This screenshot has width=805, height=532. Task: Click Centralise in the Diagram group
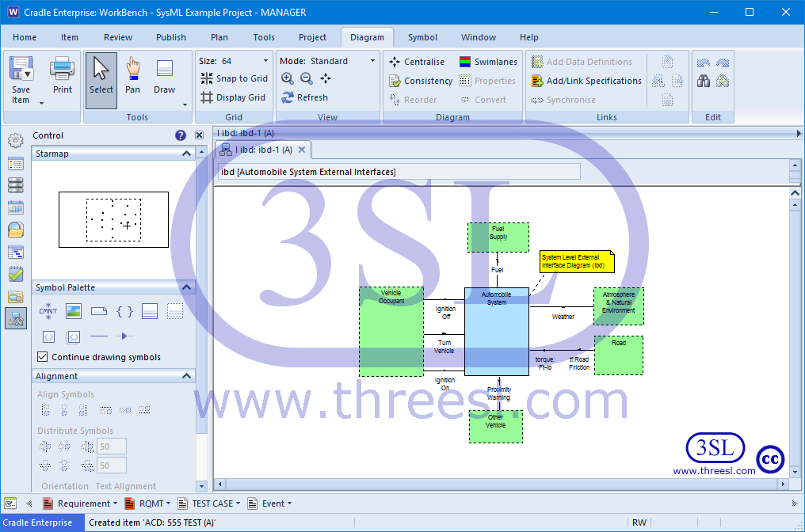[417, 62]
